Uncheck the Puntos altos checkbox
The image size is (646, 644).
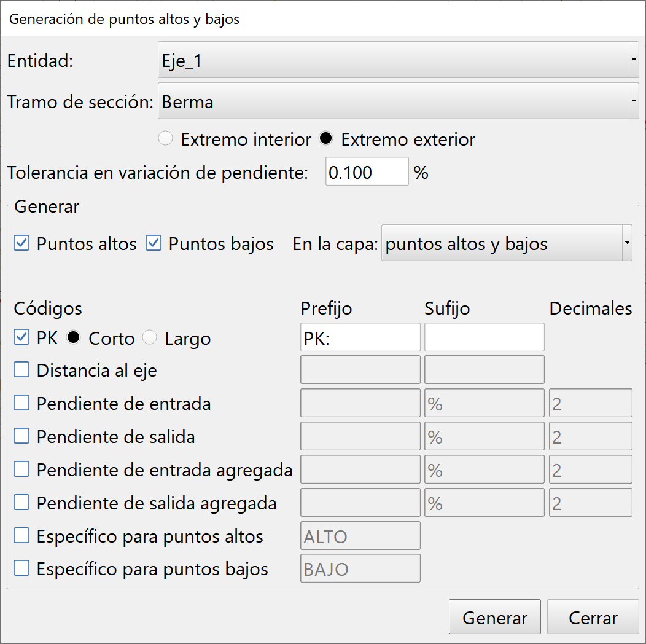tap(21, 243)
